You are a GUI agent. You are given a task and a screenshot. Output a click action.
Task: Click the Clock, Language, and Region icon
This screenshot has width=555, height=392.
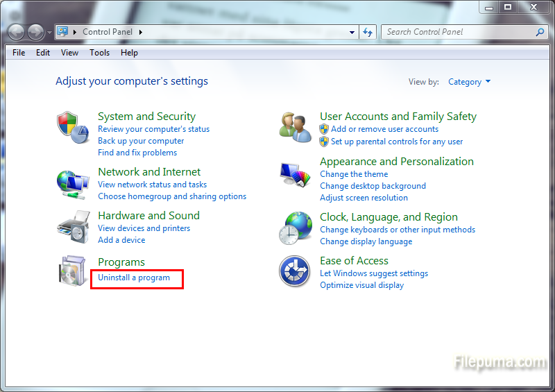(x=295, y=228)
